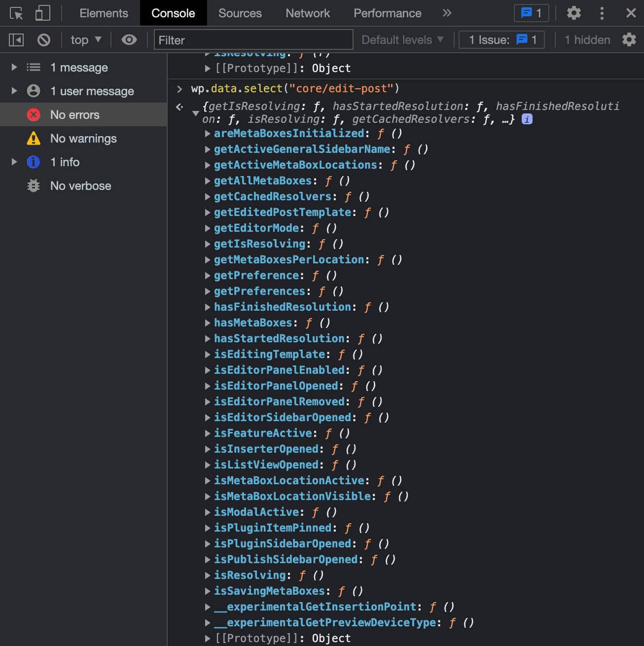Collapse the [[Prototype]] Object entry
The height and width of the screenshot is (646, 644).
pos(208,638)
